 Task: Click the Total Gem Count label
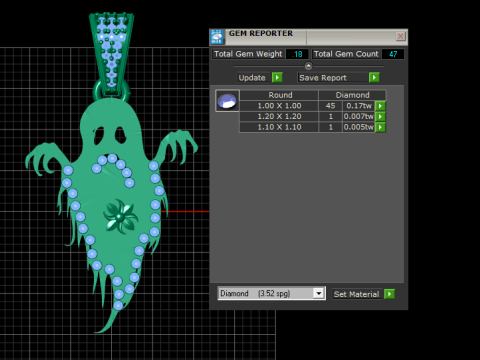tap(346, 54)
